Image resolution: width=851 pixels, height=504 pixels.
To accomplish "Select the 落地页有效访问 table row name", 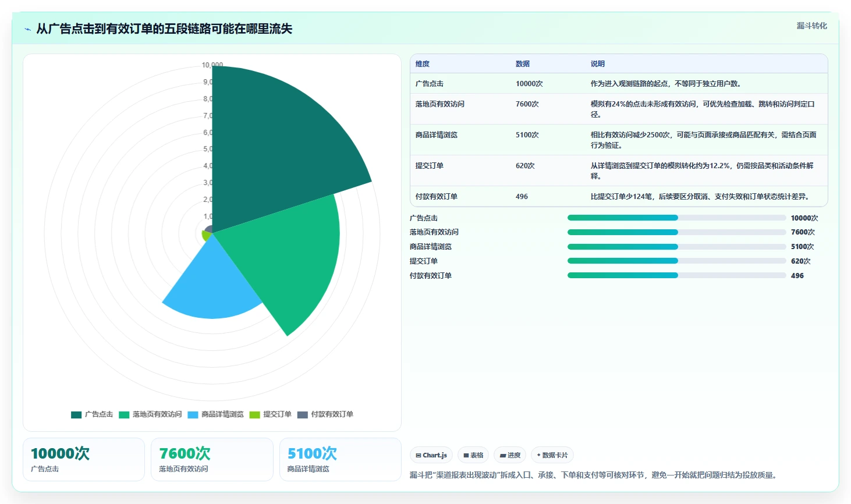I will [440, 104].
